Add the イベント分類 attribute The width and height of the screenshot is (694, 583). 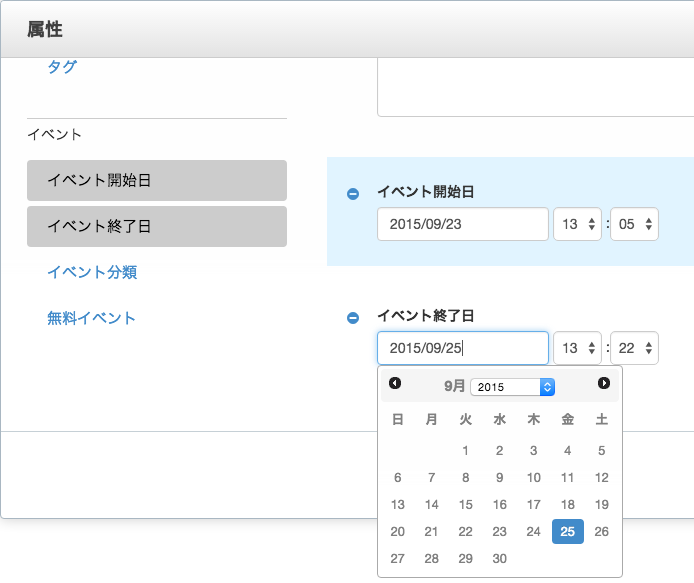92,272
